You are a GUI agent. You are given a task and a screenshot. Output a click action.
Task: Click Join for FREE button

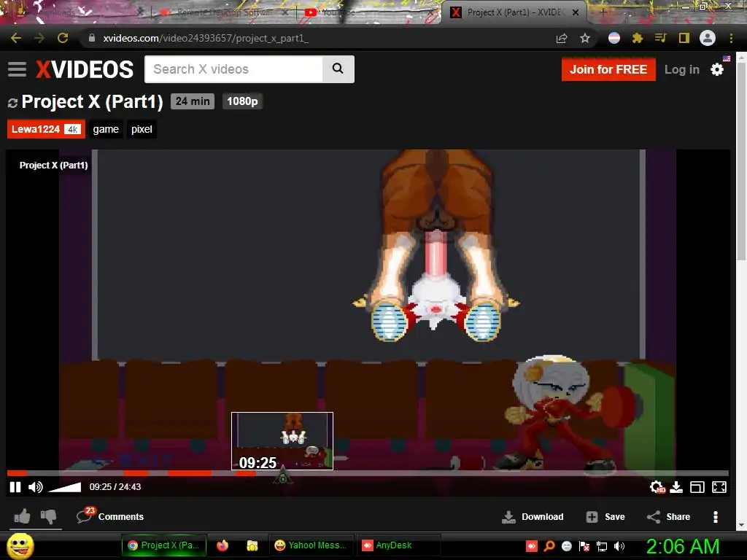pyautogui.click(x=608, y=69)
